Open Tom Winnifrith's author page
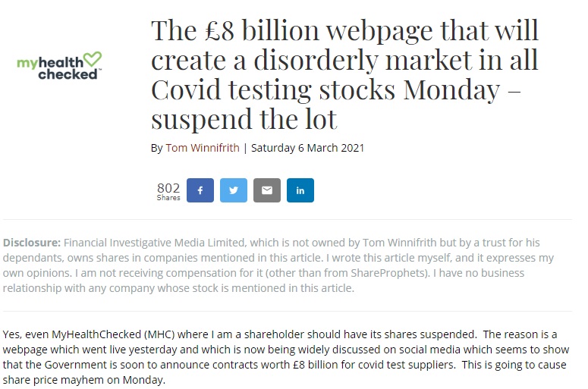 tap(203, 148)
